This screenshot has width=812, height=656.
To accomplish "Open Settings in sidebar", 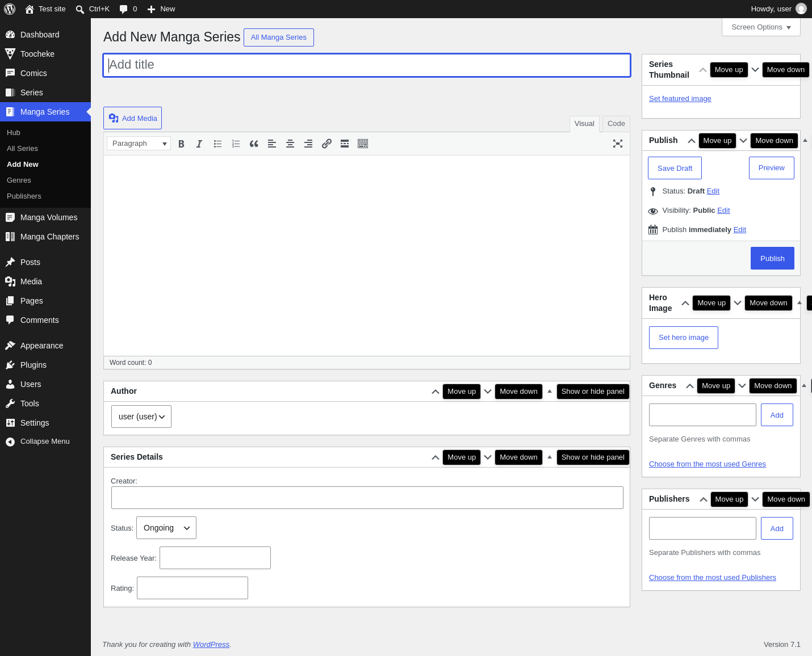I will coord(45,423).
